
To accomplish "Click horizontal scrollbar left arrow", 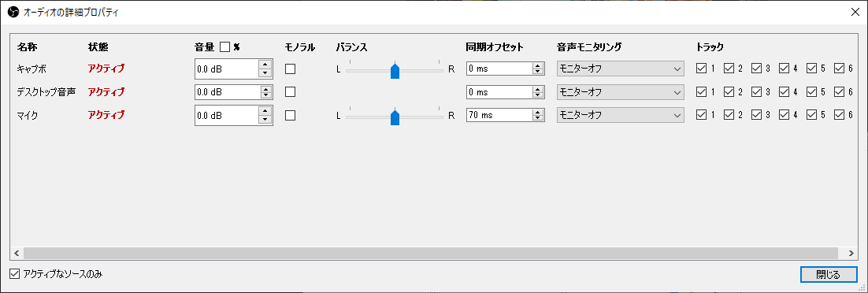I will point(17,253).
